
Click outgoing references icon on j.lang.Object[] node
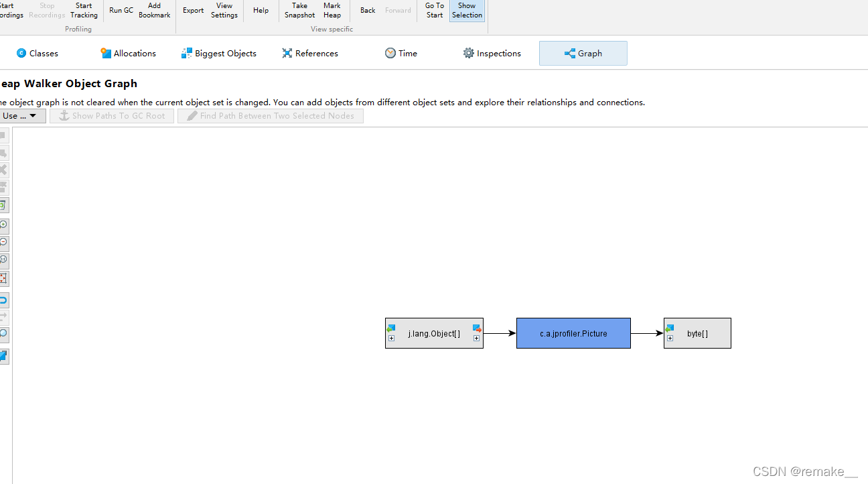[x=477, y=328]
